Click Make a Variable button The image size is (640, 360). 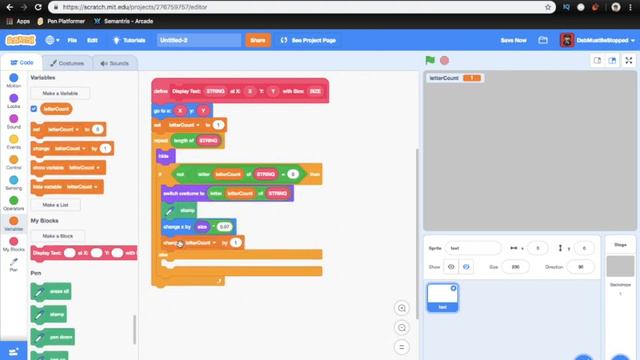60,93
